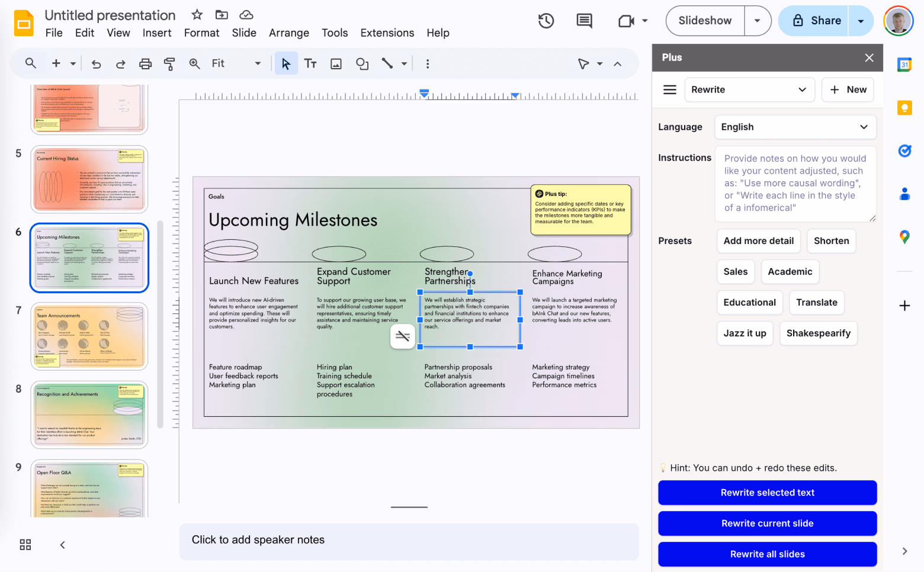Screen dimensions: 924x572
Task: Activate the paint format tool
Action: [x=169, y=64]
